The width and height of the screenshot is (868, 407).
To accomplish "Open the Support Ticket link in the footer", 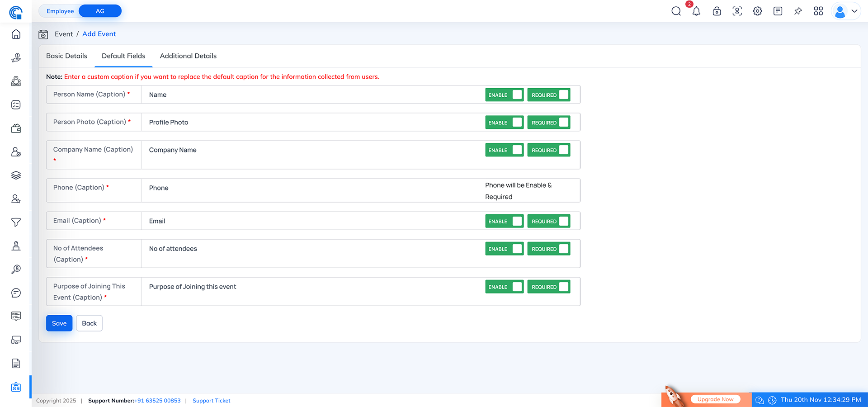I will (211, 400).
